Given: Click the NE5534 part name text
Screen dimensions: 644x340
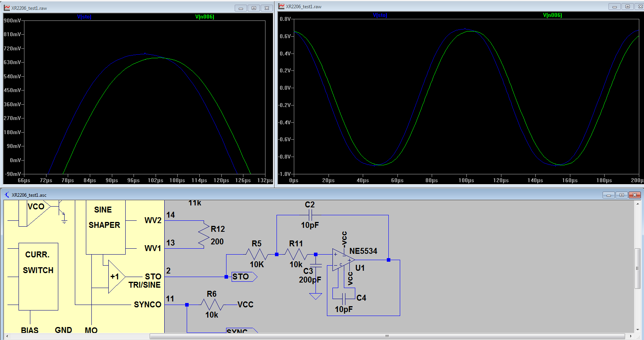Looking at the screenshot, I should click(x=363, y=251).
